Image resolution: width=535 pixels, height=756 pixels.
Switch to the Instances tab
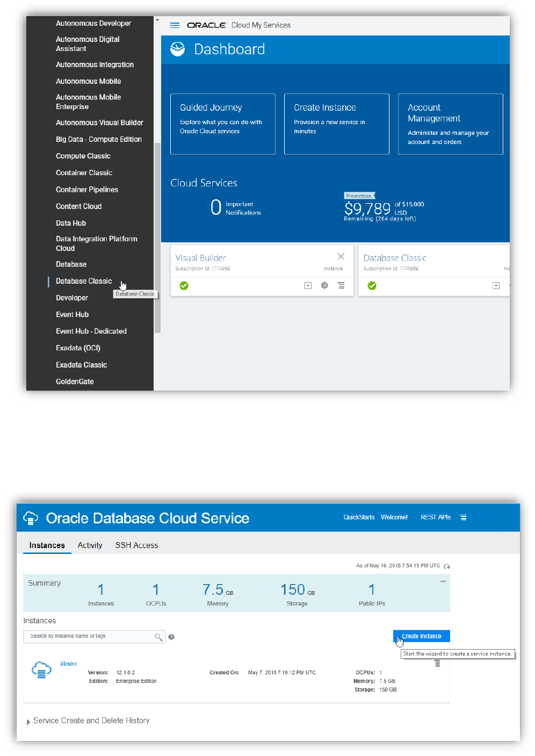(47, 545)
